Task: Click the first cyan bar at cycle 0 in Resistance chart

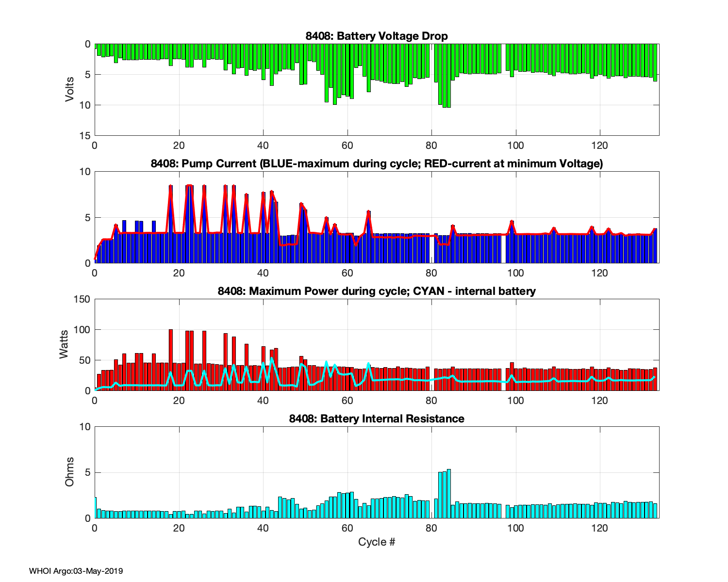Action: pos(96,508)
